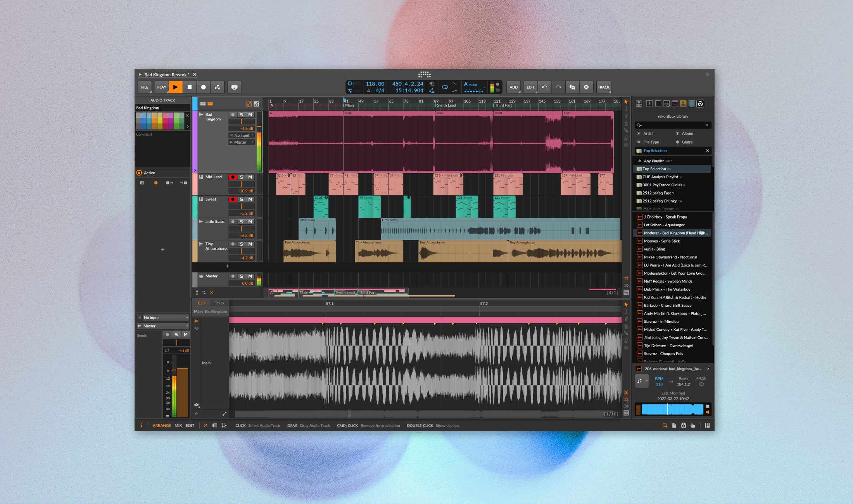Switch to the EDIT view

(190, 425)
